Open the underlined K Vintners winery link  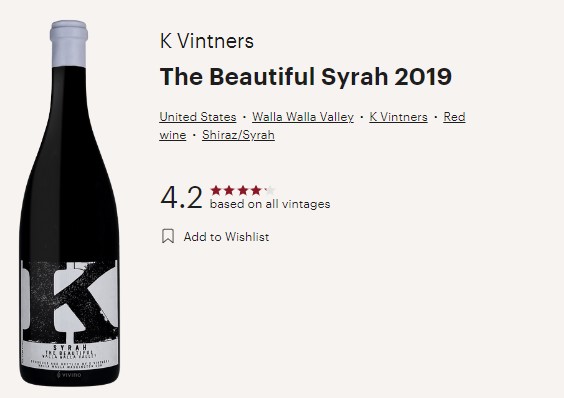399,117
